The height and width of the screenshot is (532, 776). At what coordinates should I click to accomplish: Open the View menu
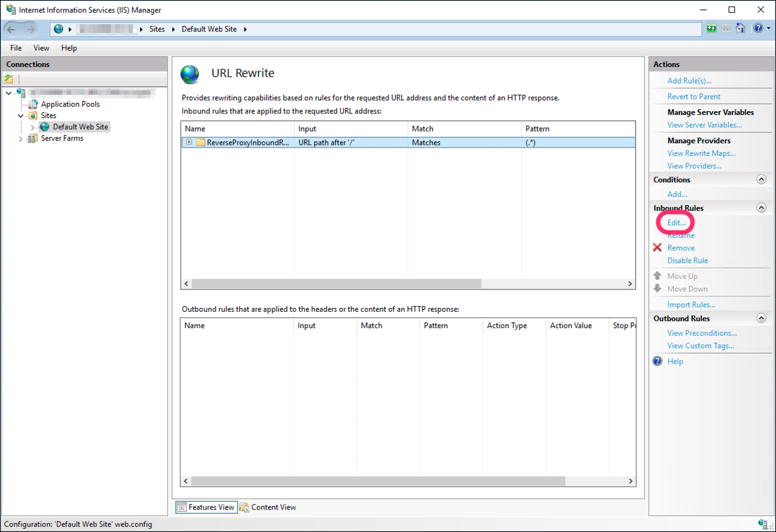(41, 48)
